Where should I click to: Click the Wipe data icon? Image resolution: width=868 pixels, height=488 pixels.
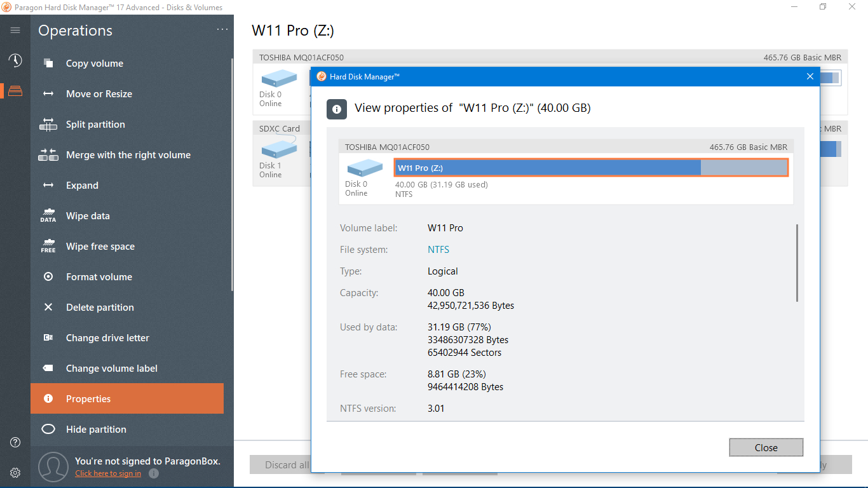(48, 215)
